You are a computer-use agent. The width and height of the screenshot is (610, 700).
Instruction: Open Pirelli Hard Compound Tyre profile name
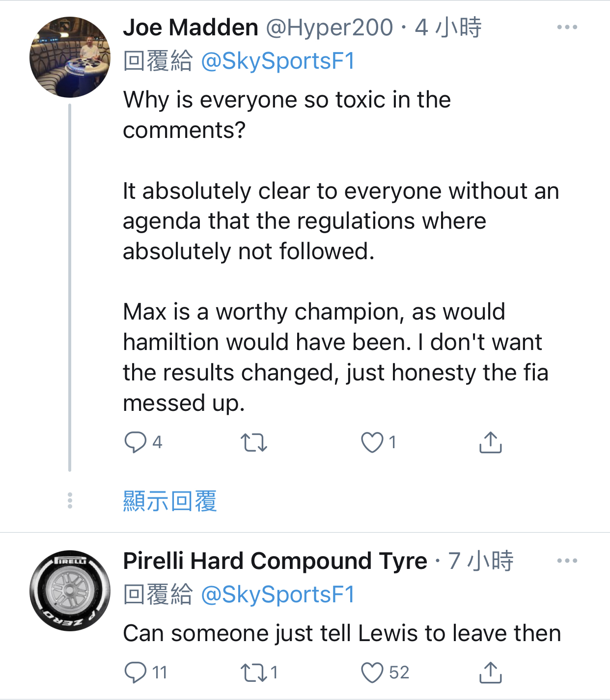(x=275, y=561)
